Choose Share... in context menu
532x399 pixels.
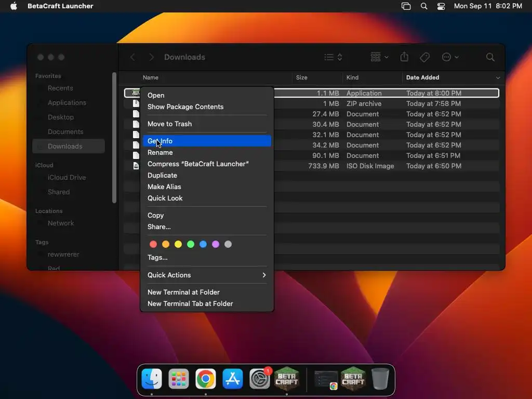click(x=207, y=227)
